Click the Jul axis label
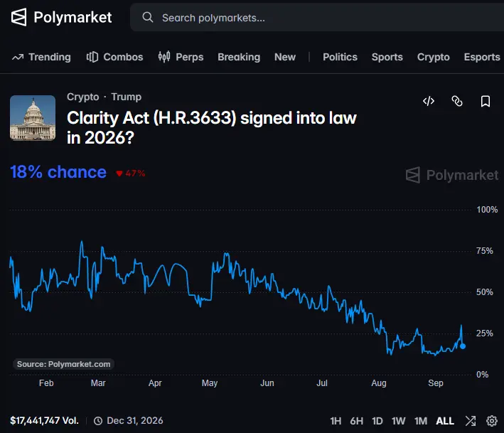504x433 pixels. coord(322,383)
